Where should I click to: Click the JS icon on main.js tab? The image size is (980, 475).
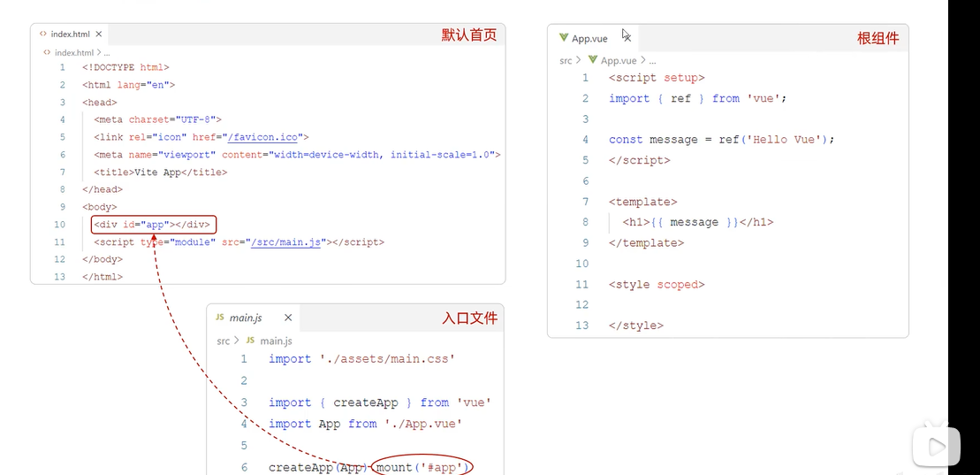pyautogui.click(x=219, y=318)
